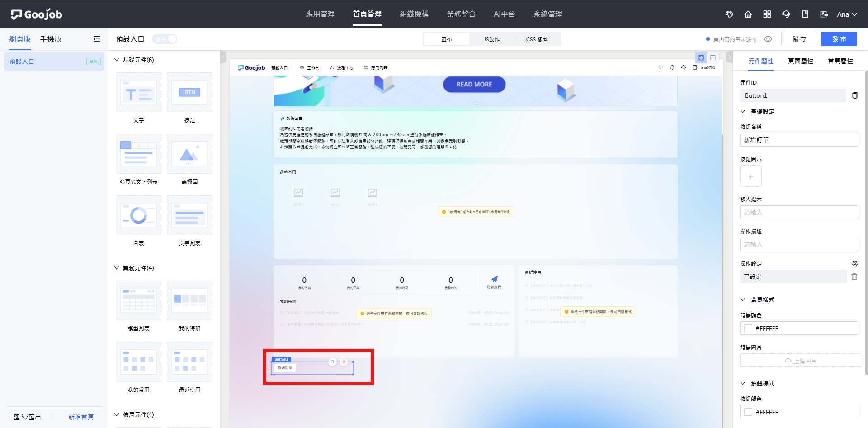Preview page with the eye icon
Screen dimensions: 868x428
click(x=768, y=39)
